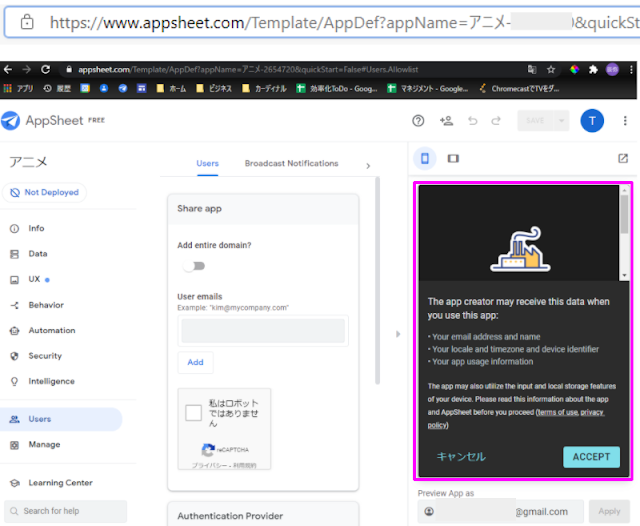640x526 pixels.
Task: Open the アプリ apps shortcut in bookmarks
Action: click(x=18, y=89)
